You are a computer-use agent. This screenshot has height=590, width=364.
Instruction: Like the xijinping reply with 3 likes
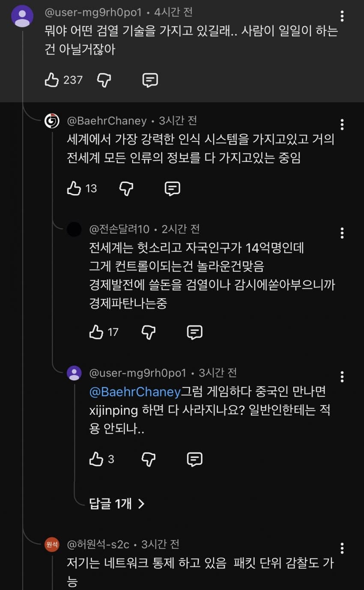(x=96, y=459)
